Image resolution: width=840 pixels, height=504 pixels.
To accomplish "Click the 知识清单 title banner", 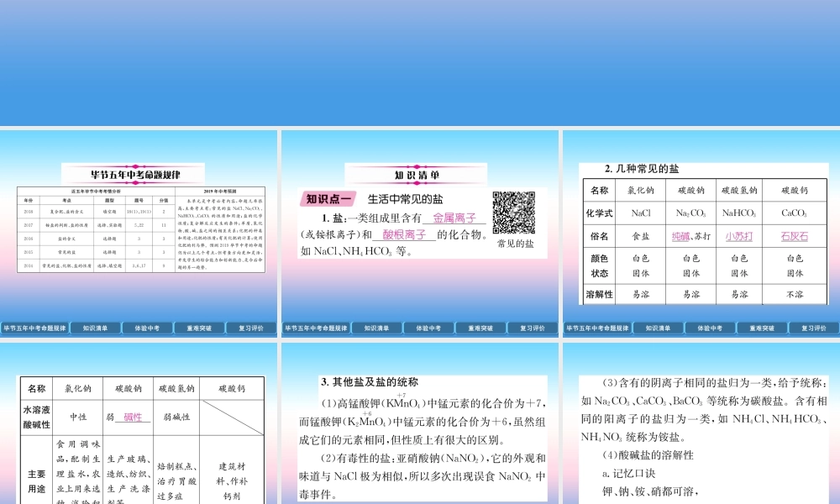I will [417, 175].
